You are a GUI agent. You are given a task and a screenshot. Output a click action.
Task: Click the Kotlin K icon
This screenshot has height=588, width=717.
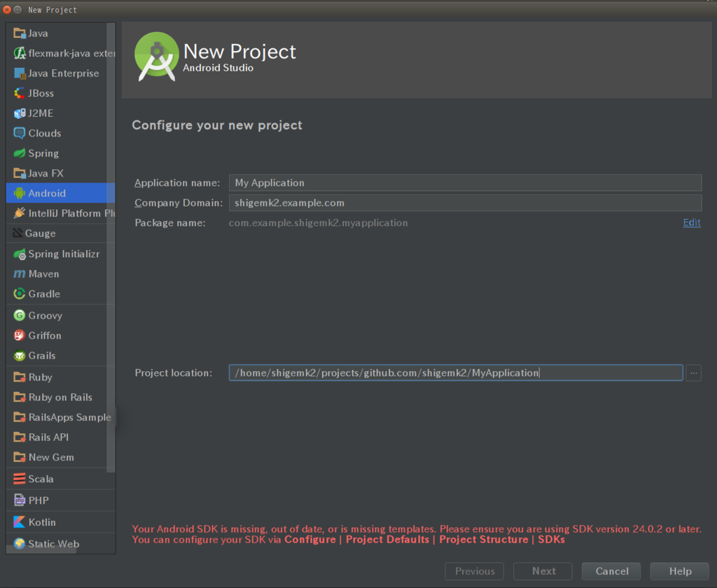[x=19, y=522]
